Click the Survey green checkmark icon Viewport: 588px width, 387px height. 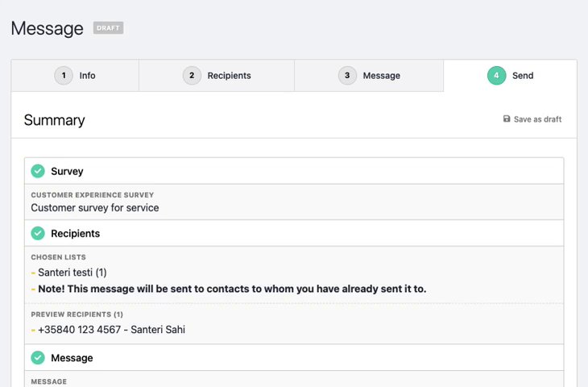[x=38, y=171]
